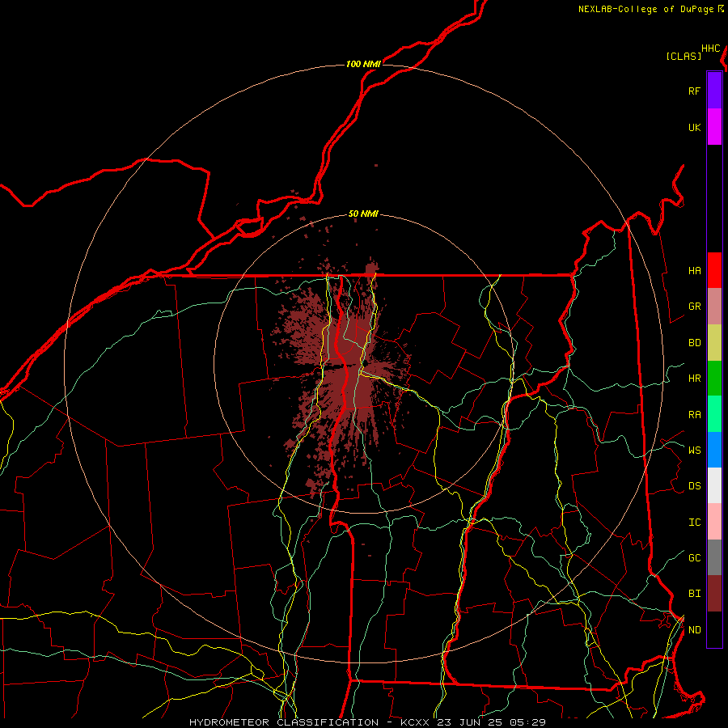
Task: Click the GC gray legend swatch
Action: coord(714,557)
